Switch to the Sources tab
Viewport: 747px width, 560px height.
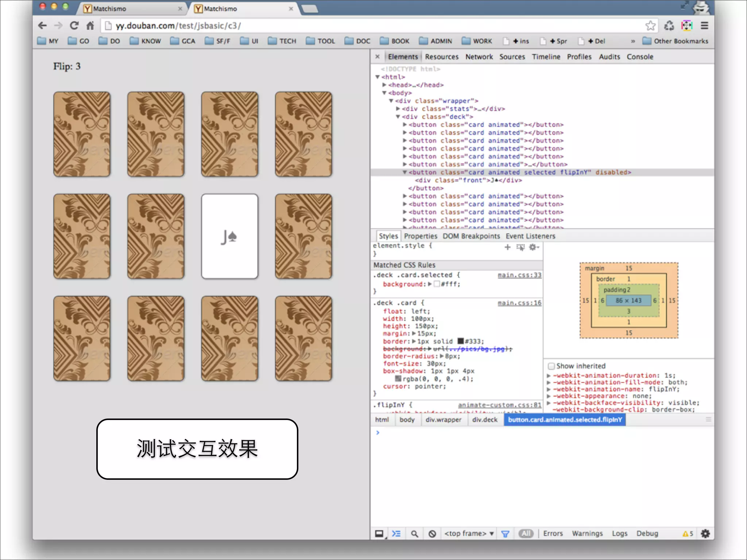[512, 57]
